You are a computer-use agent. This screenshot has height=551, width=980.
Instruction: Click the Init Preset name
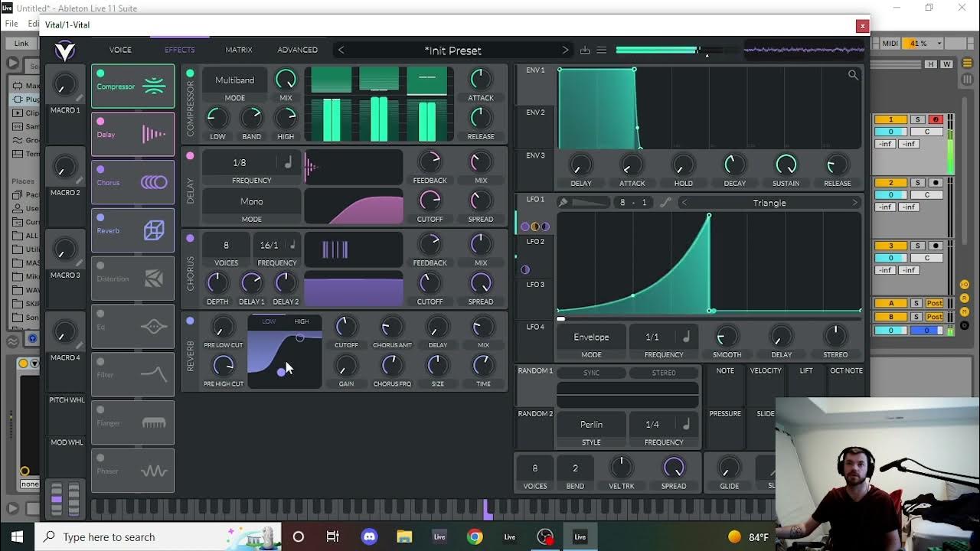(452, 51)
